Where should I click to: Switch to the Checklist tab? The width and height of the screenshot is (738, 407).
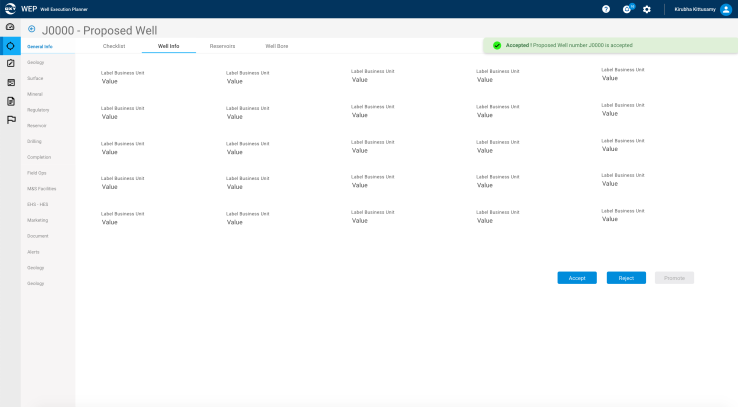(114, 46)
